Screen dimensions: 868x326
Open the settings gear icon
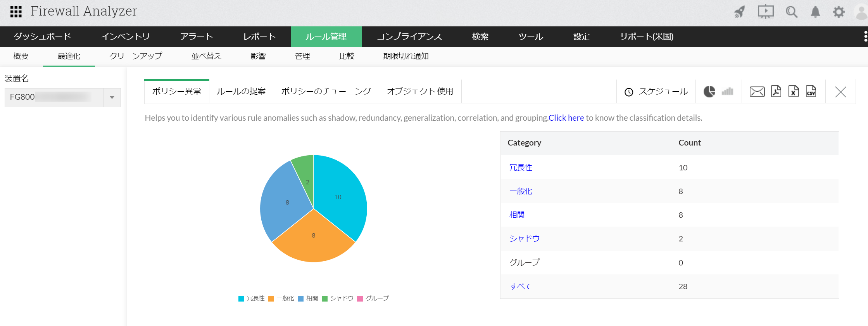coord(839,12)
